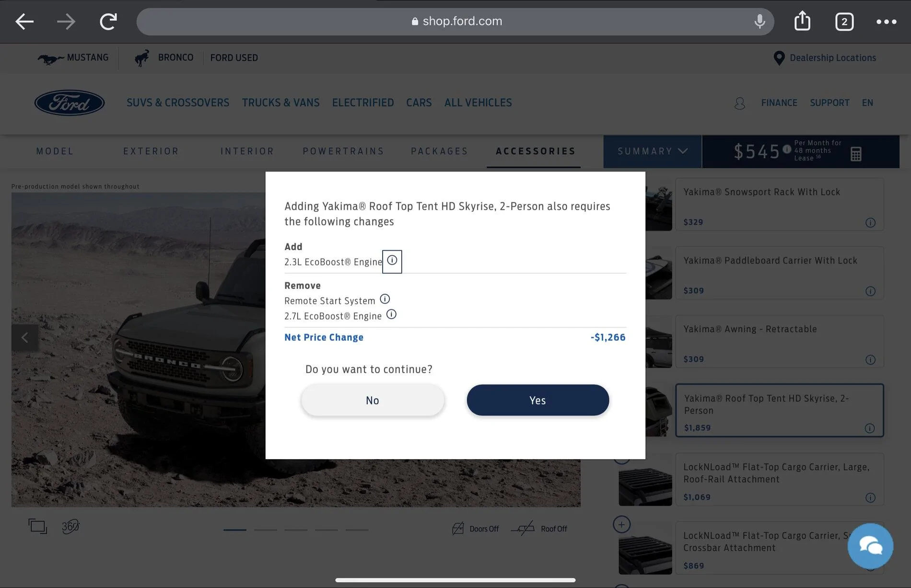Reload the page in the browser
The width and height of the screenshot is (911, 588).
pos(108,22)
